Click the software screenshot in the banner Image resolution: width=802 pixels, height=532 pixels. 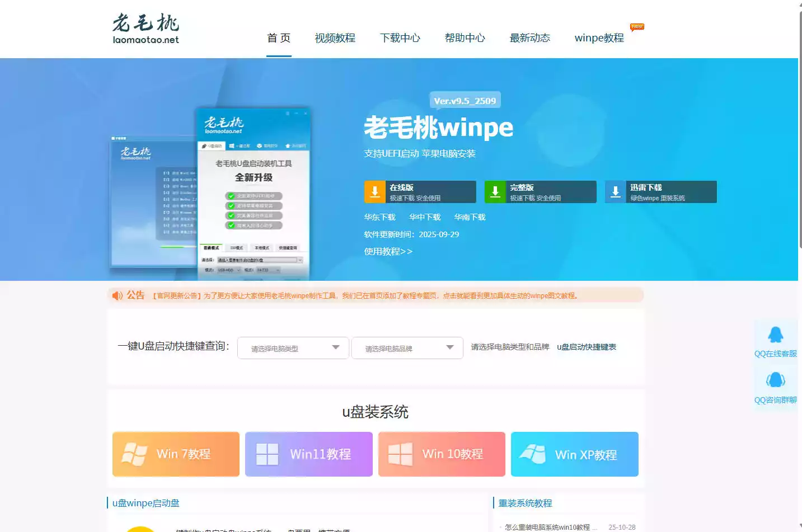click(x=210, y=193)
